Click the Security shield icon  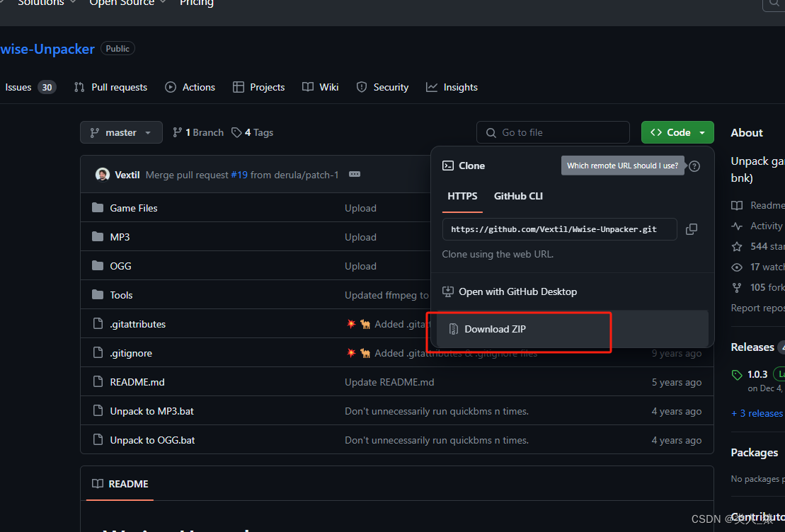[362, 87]
